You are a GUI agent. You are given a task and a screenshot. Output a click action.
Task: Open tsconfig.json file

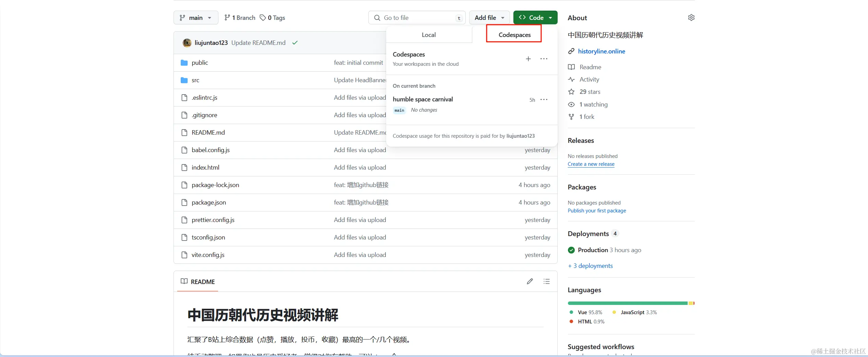pyautogui.click(x=208, y=237)
